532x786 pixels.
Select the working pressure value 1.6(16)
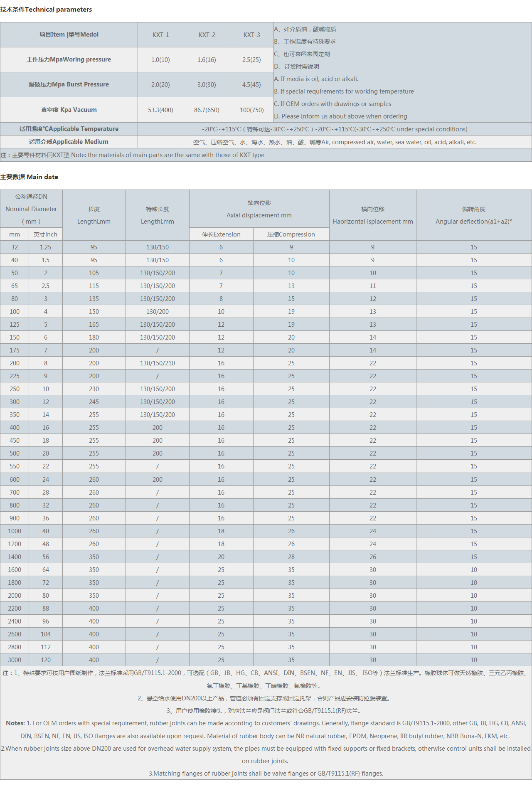point(207,60)
